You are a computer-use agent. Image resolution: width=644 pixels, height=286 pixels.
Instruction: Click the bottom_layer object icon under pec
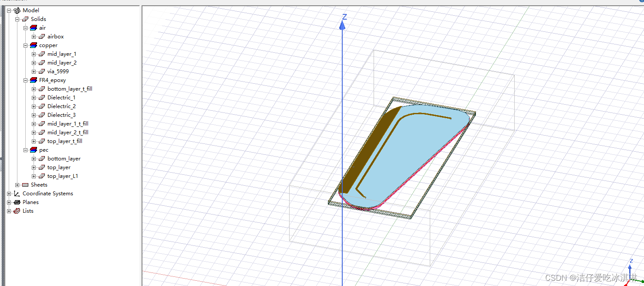42,159
